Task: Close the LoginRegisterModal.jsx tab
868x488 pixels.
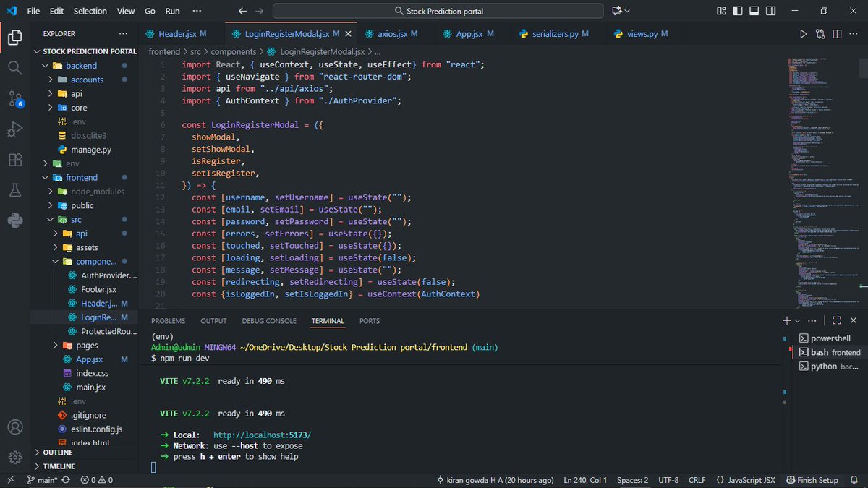Action: 348,34
